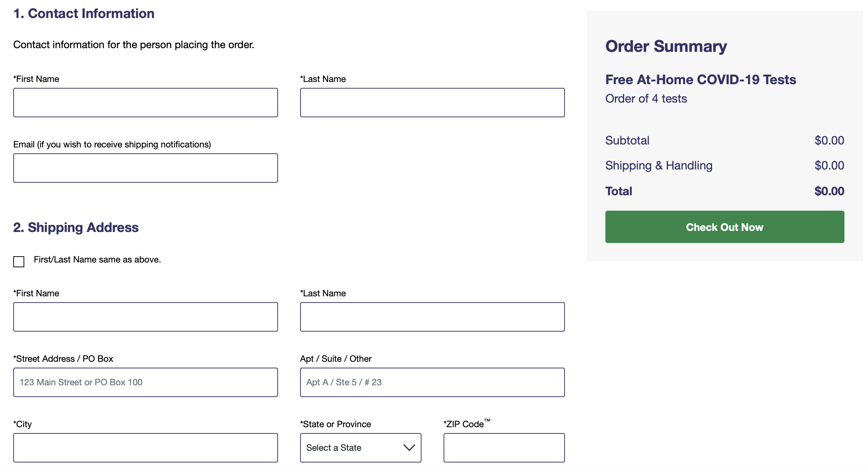This screenshot has width=868, height=468.
Task: Click the Shipping & Handling label
Action: pyautogui.click(x=659, y=165)
